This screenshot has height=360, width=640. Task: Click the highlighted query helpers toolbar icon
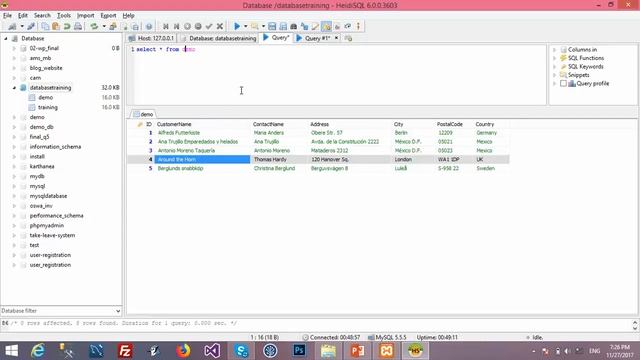[326, 26]
